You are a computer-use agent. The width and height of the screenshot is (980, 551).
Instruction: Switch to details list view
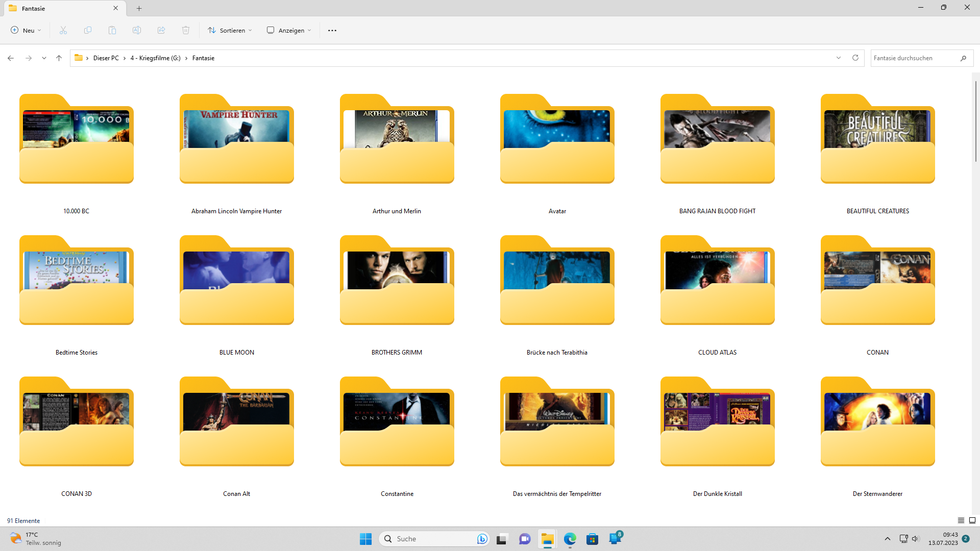click(961, 520)
